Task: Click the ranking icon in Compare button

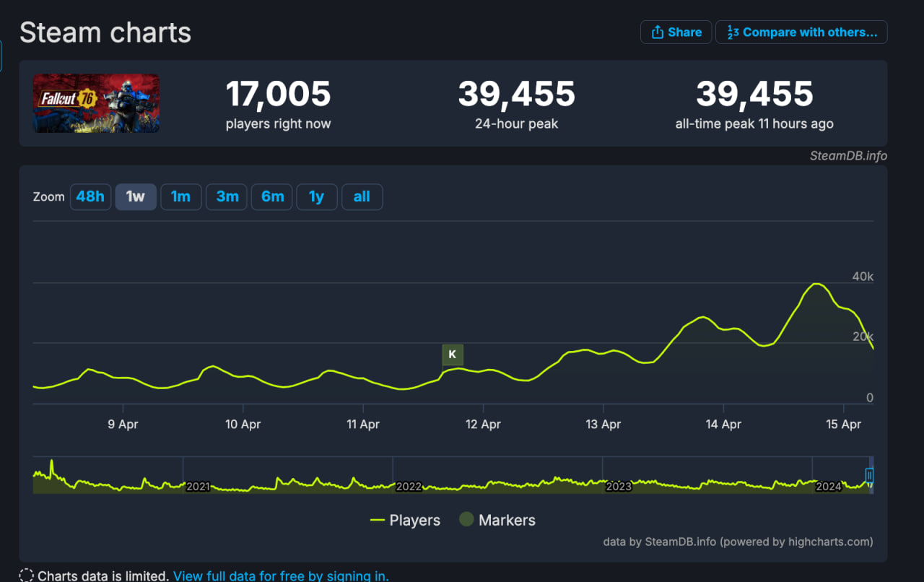Action: pos(733,32)
